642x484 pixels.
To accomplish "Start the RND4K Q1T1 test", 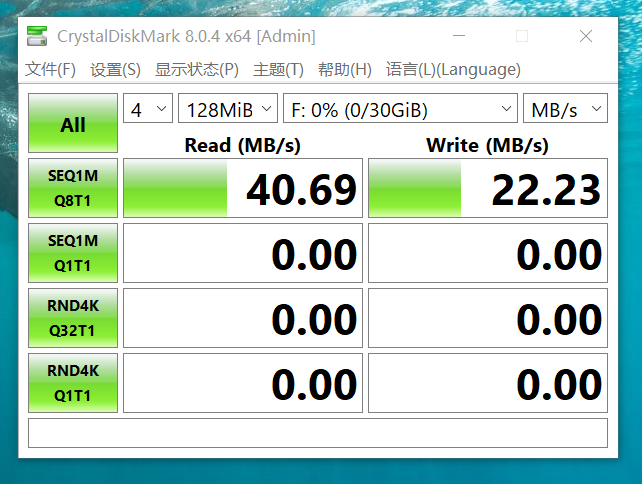I will pyautogui.click(x=73, y=383).
